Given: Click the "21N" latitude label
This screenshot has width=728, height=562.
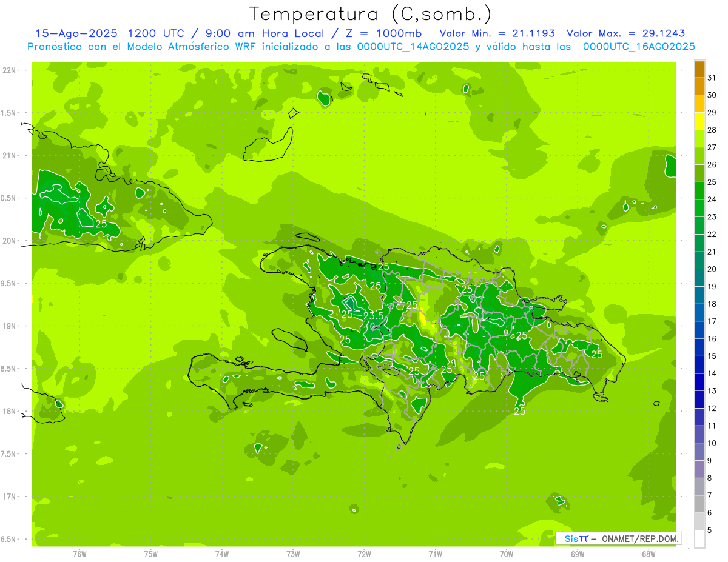Looking at the screenshot, I should coord(9,155).
